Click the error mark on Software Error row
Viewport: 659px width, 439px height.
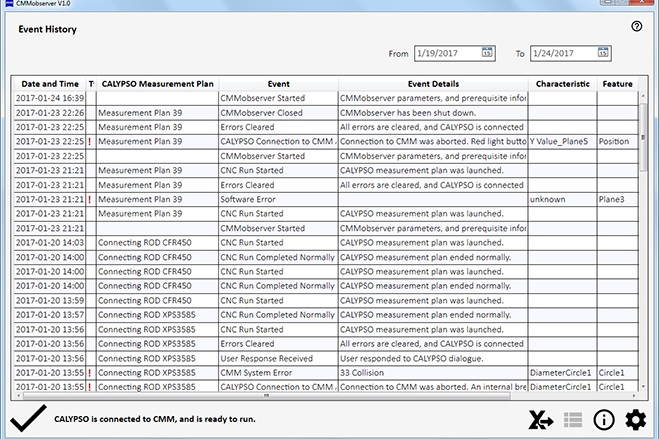90,200
